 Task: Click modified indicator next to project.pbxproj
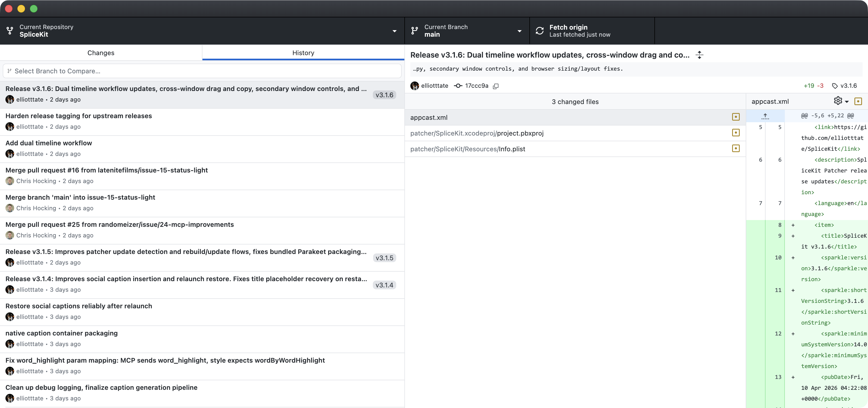(x=736, y=133)
